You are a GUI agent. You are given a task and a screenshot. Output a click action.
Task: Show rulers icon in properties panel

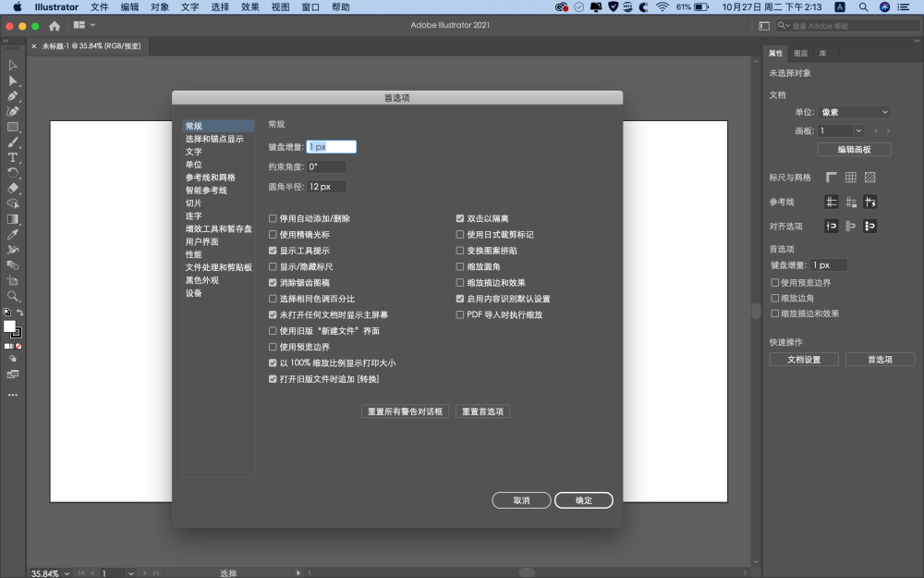[x=832, y=178]
